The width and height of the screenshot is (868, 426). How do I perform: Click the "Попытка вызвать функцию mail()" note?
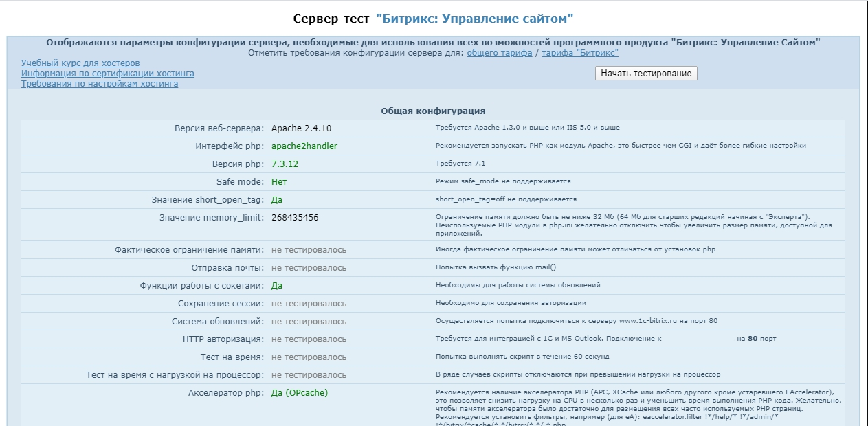(x=496, y=267)
